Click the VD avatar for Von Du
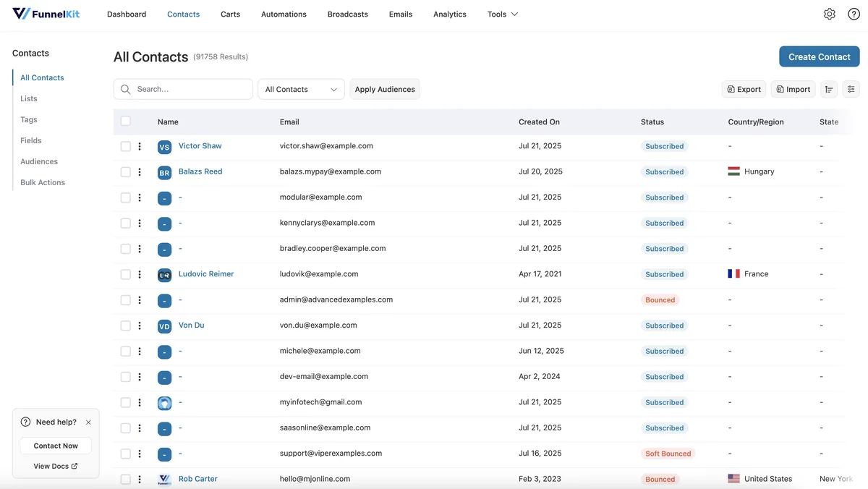 [x=164, y=326]
